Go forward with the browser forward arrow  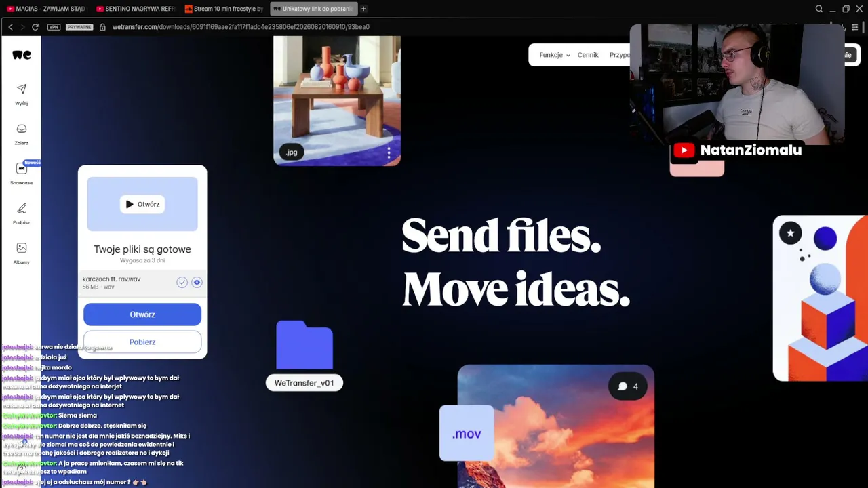(x=22, y=27)
